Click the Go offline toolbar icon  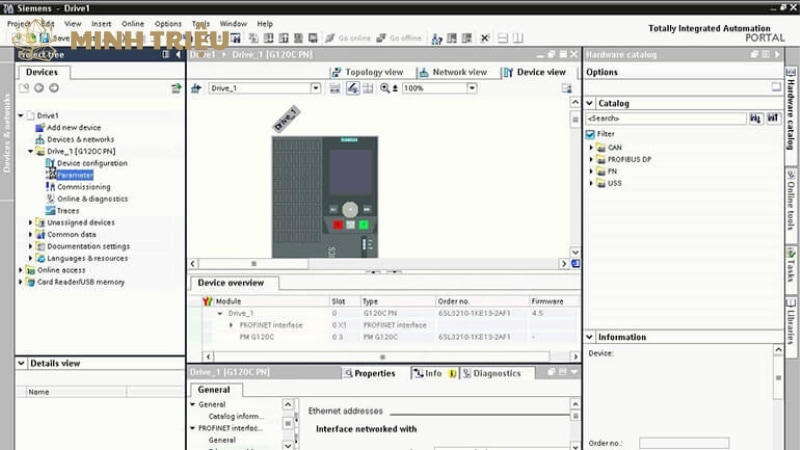coord(381,38)
